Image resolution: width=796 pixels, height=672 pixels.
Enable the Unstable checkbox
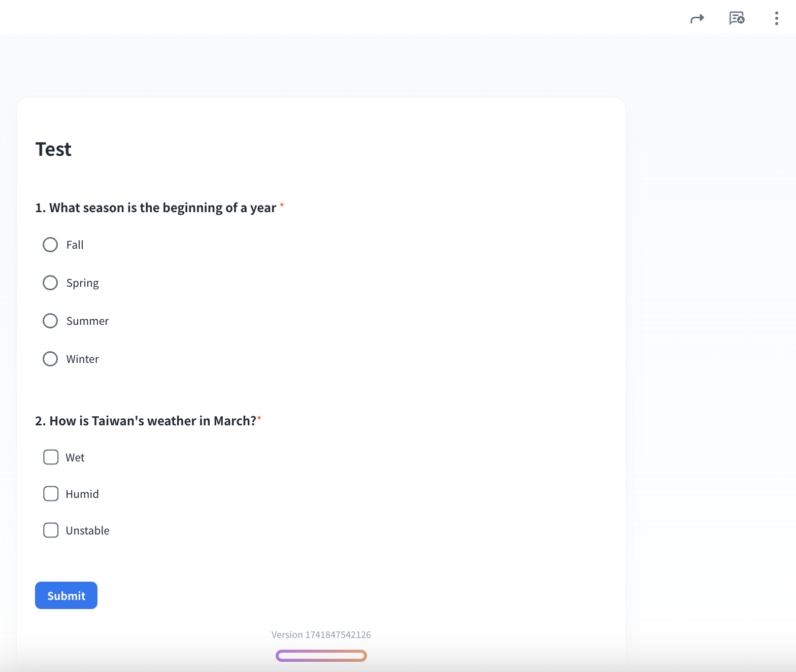pos(51,530)
